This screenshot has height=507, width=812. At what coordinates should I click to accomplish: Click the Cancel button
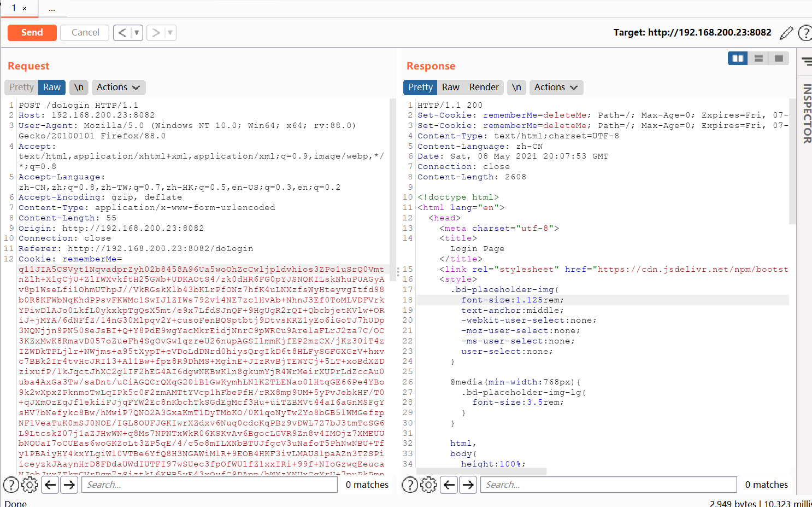85,33
